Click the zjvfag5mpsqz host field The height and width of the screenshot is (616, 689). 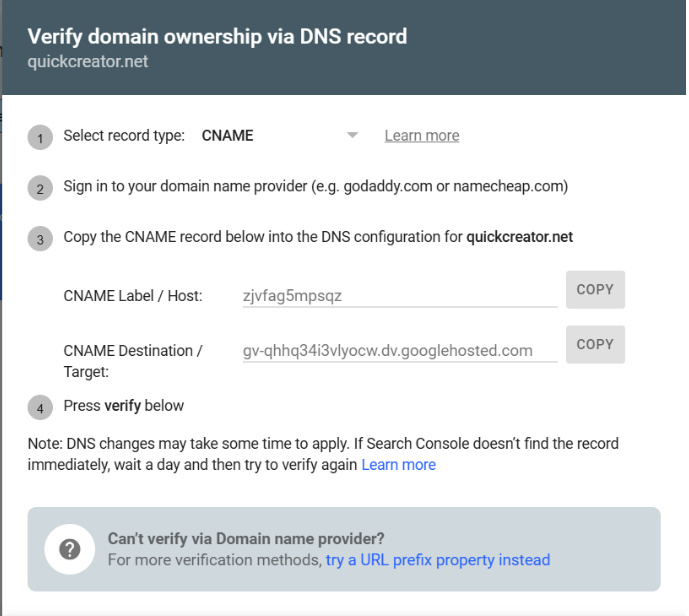[400, 296]
